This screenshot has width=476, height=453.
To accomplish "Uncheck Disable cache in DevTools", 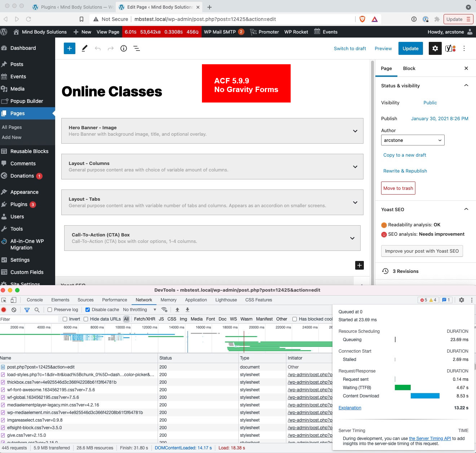I will click(88, 309).
